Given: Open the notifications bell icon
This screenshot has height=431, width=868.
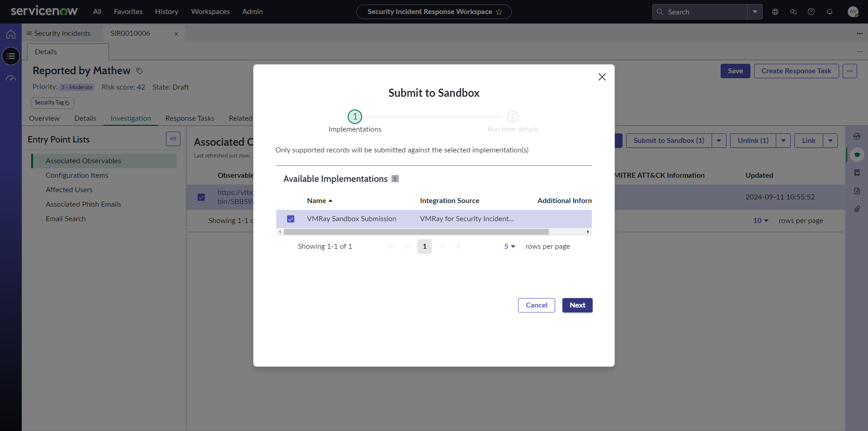Looking at the screenshot, I should (830, 12).
